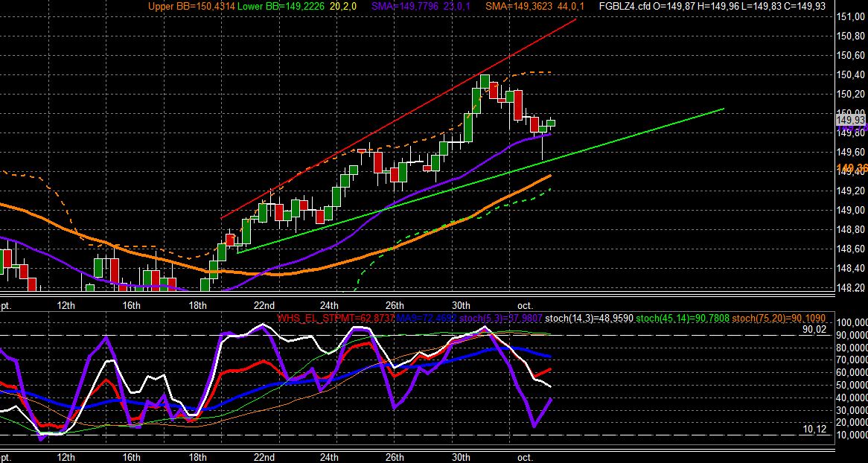868x463 pixels.
Task: Click oct. on the bottom indicator date axis
Action: pyautogui.click(x=525, y=458)
